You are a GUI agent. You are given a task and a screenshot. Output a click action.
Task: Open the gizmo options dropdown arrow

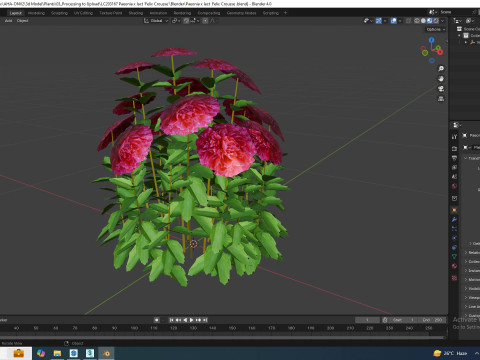(385, 21)
